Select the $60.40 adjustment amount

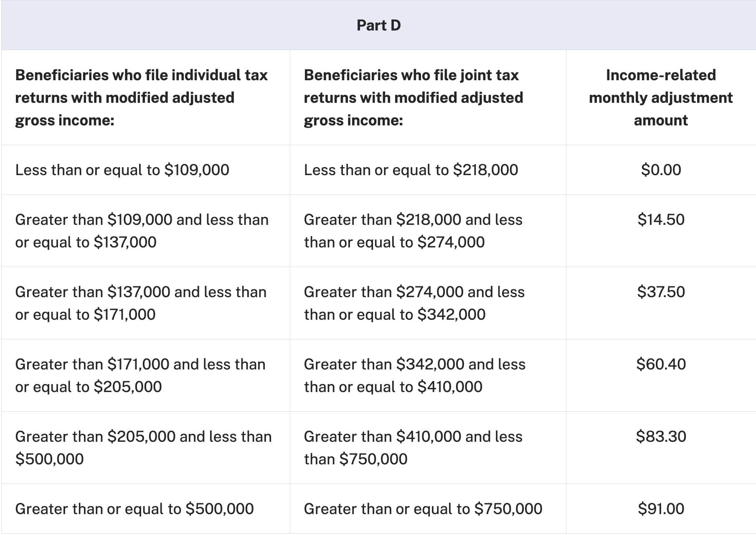click(x=661, y=364)
